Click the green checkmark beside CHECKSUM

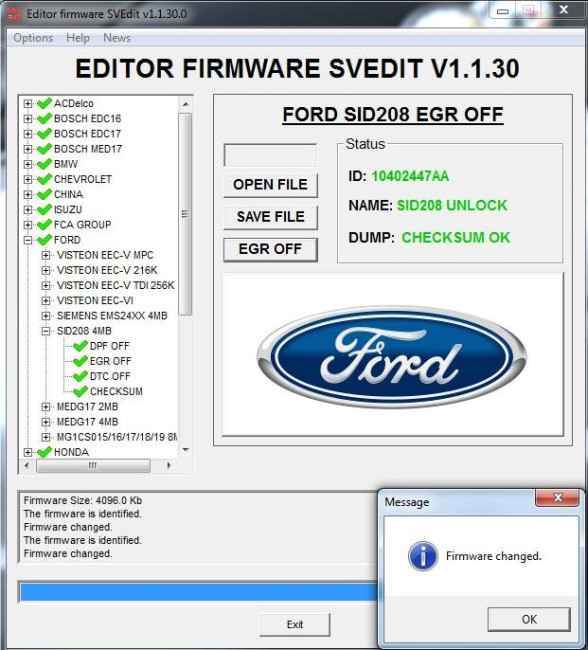(x=80, y=391)
